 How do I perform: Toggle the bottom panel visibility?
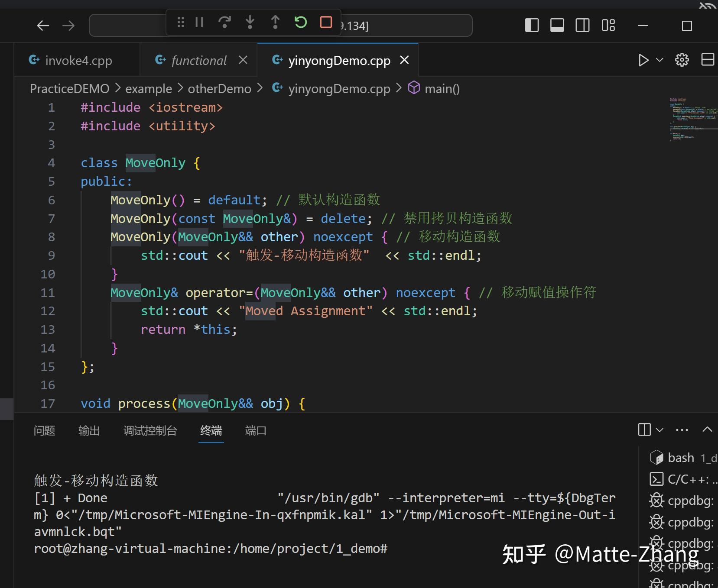556,25
